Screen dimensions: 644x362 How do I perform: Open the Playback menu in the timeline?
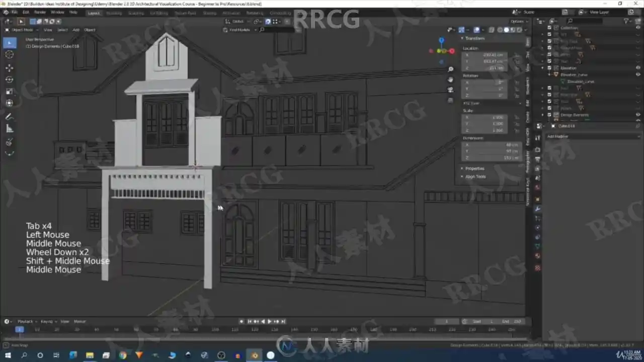click(25, 321)
